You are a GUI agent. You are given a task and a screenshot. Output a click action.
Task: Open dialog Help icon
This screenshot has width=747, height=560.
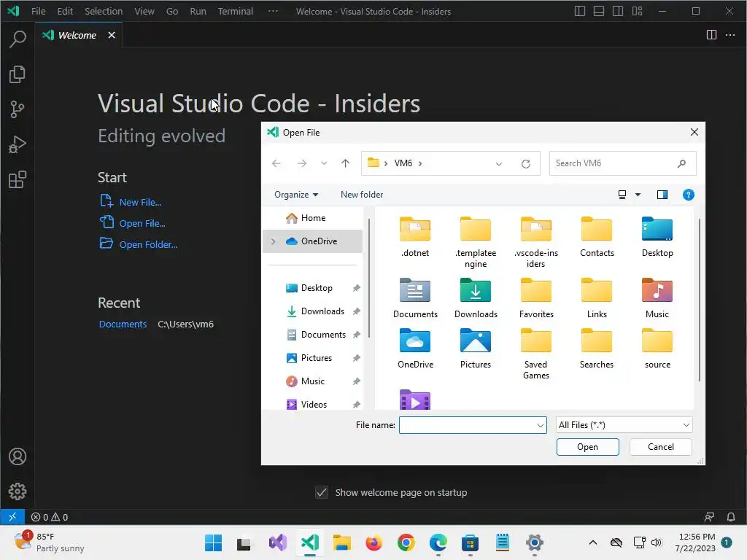tap(689, 195)
